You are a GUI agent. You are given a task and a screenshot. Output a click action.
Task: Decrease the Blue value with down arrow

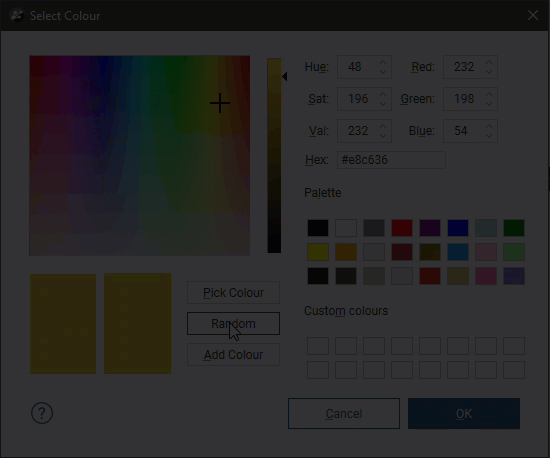(x=489, y=135)
